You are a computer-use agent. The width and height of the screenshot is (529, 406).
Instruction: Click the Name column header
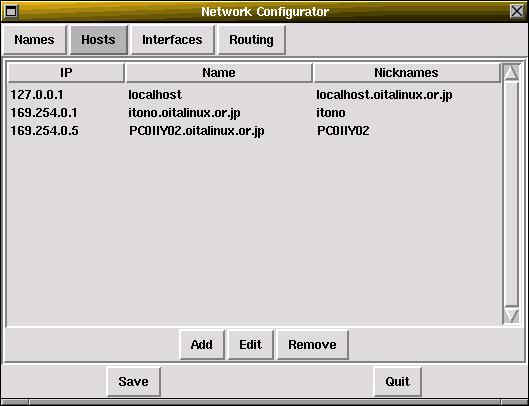tap(219, 73)
